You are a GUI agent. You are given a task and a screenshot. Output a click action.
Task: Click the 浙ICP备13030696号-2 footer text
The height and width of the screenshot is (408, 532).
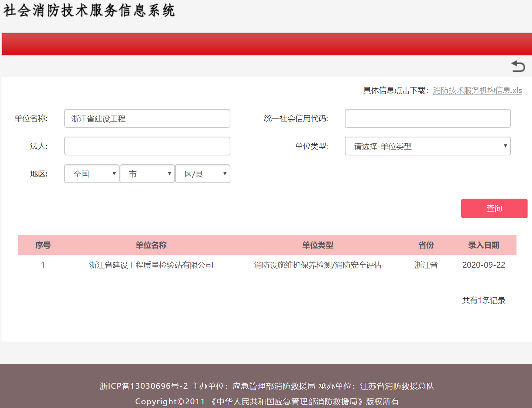[144, 386]
